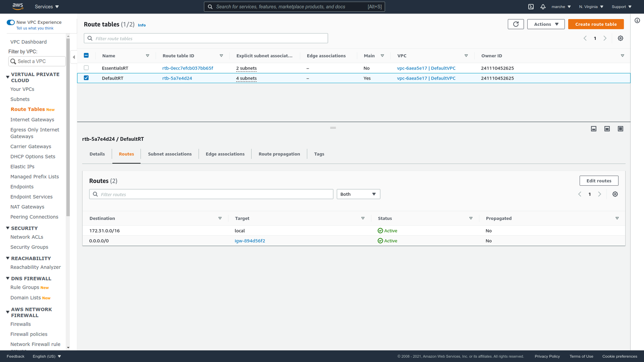Open the Info link beside Route tables
This screenshot has height=362, width=644.
(x=142, y=25)
